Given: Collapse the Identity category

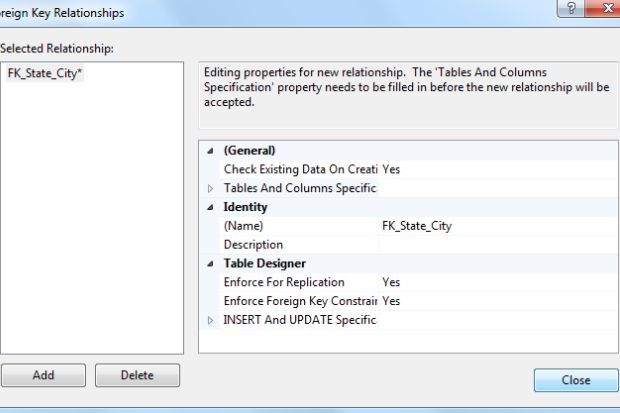Looking at the screenshot, I should 210,207.
